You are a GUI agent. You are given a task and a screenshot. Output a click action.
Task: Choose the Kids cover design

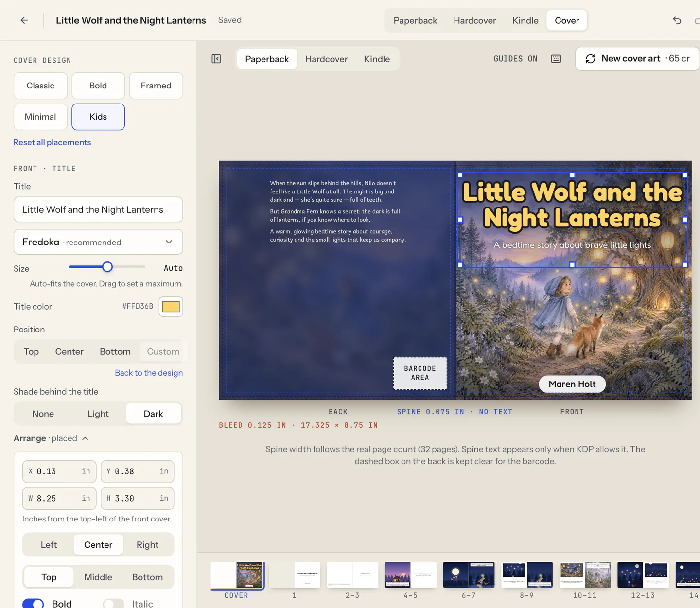[x=98, y=117]
